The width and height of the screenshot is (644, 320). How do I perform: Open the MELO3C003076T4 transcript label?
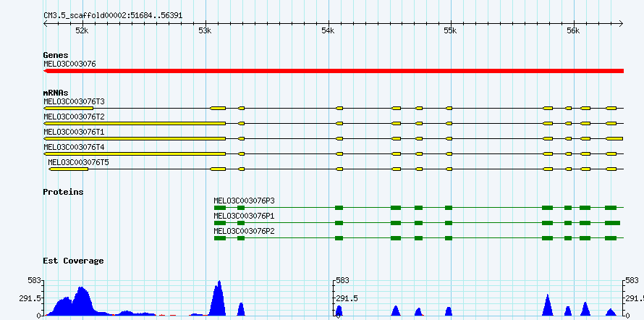74,147
